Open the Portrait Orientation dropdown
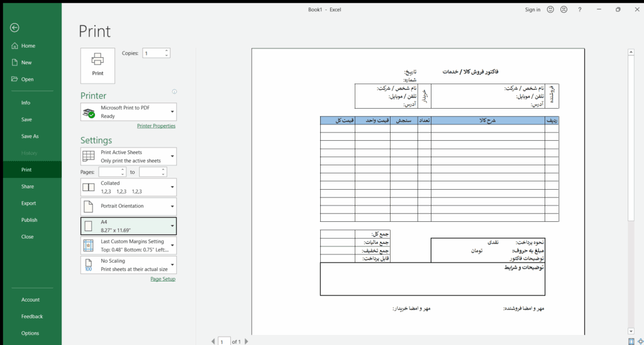This screenshot has width=644, height=345. 172,206
